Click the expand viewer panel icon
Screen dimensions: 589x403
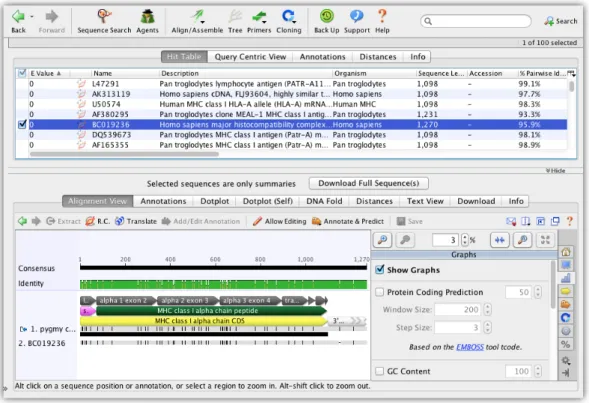pyautogui.click(x=540, y=221)
